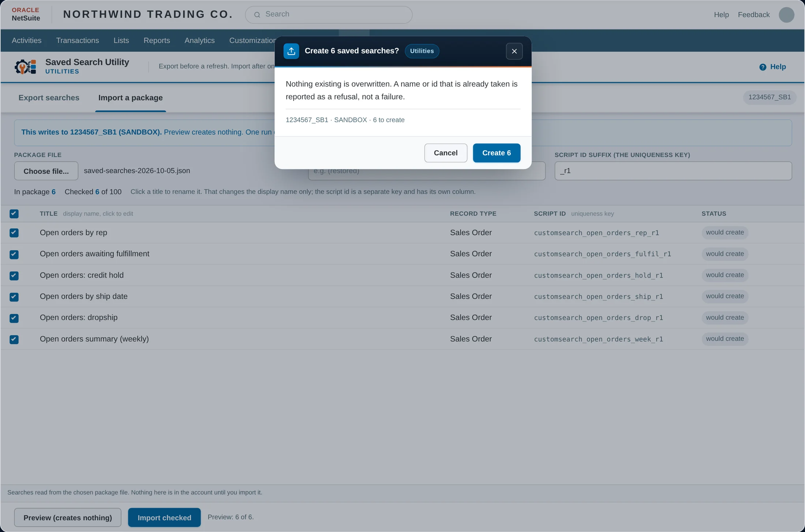The image size is (805, 532).
Task: Open the Transactions menu
Action: pos(78,40)
